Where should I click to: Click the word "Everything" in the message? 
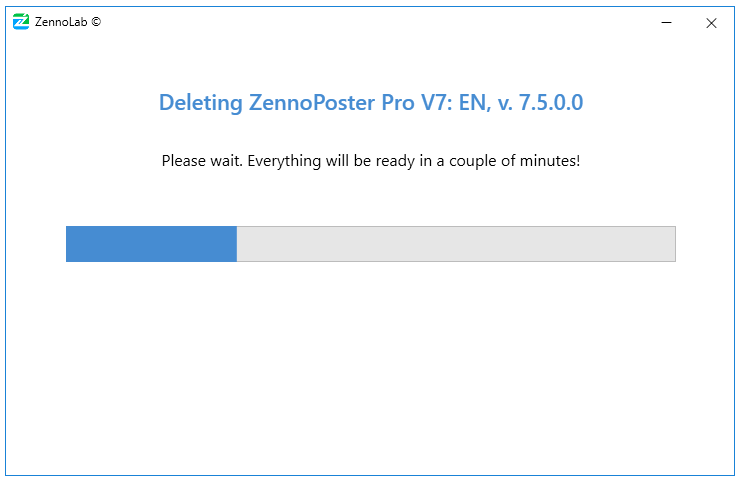[283, 160]
